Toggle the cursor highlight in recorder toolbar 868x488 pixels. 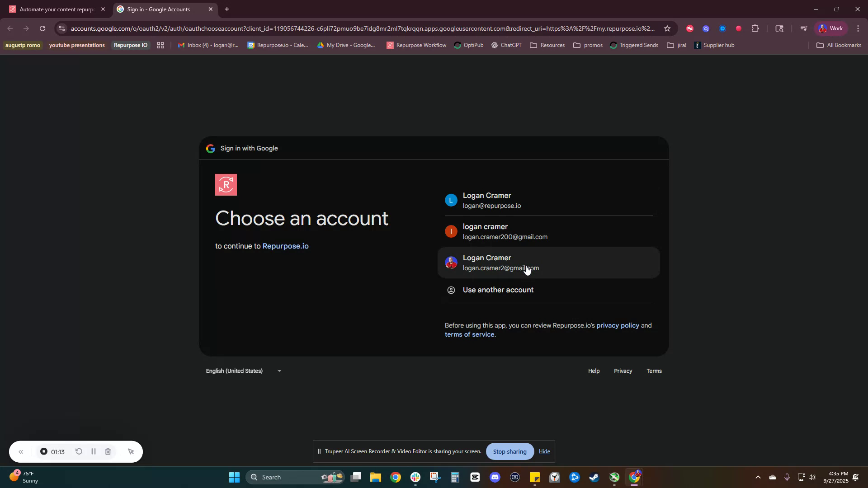[x=131, y=451]
